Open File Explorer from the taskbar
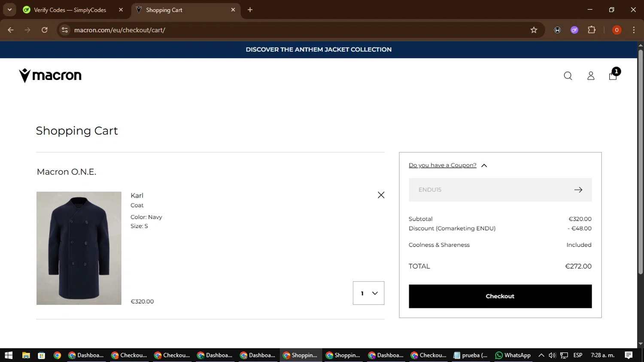This screenshot has height=362, width=644. coord(26,356)
